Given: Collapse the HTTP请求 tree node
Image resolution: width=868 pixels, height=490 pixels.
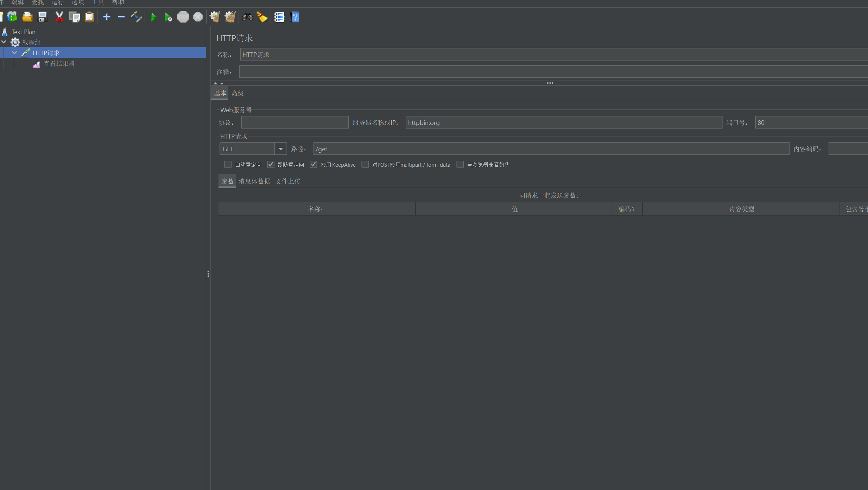Looking at the screenshot, I should [x=14, y=53].
